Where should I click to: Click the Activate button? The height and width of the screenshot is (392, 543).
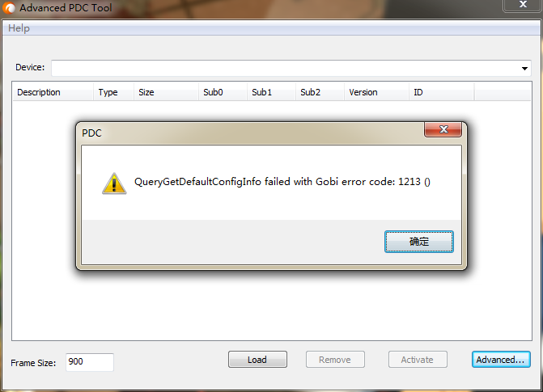[x=418, y=360]
